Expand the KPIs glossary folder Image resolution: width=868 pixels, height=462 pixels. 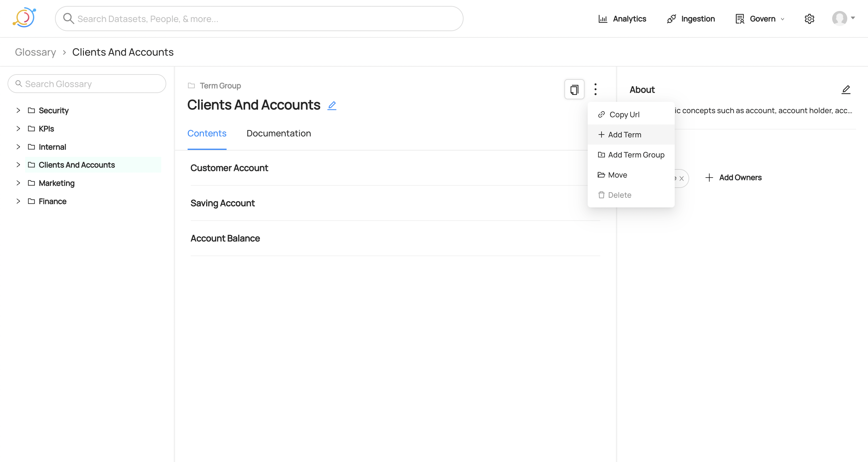click(18, 129)
